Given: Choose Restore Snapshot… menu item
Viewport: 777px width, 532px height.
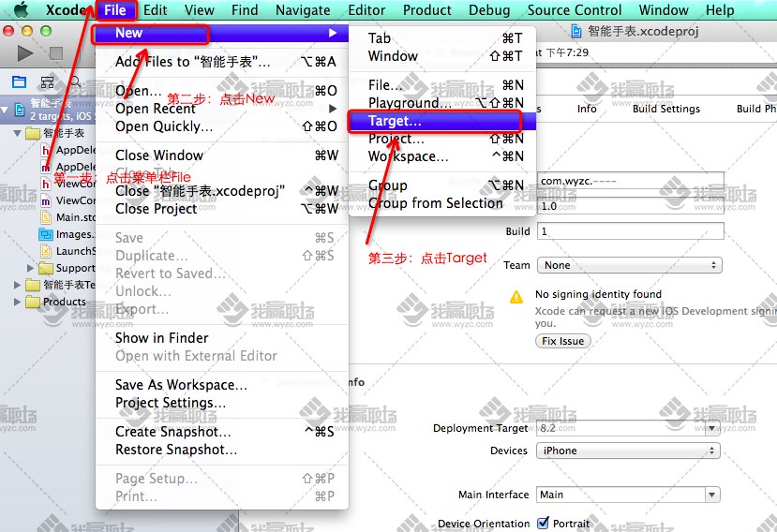Looking at the screenshot, I should [222, 450].
